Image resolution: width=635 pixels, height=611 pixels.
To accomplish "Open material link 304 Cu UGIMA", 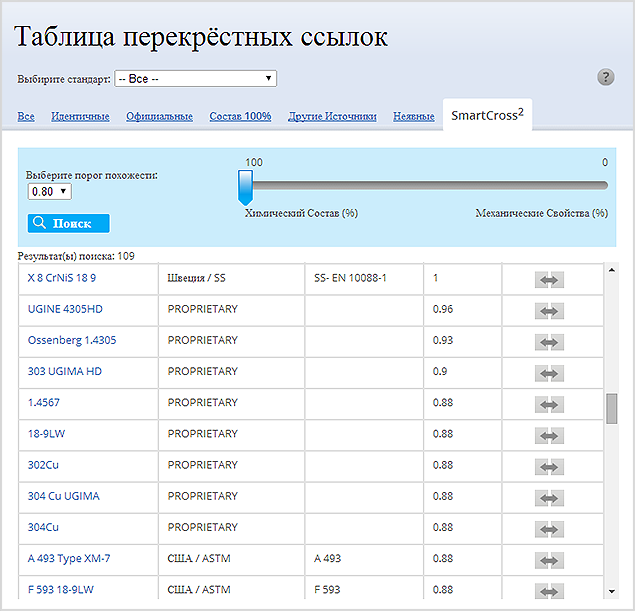I will [x=64, y=496].
